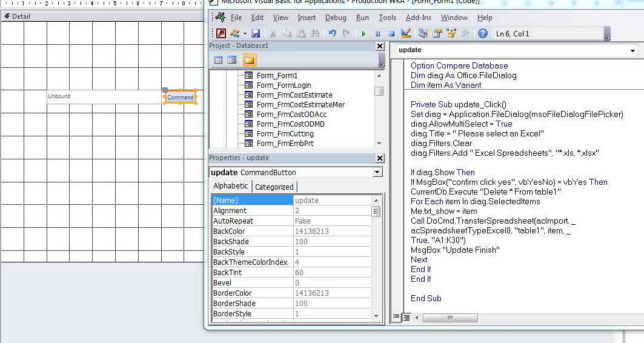Open the Insert menu

tap(307, 18)
